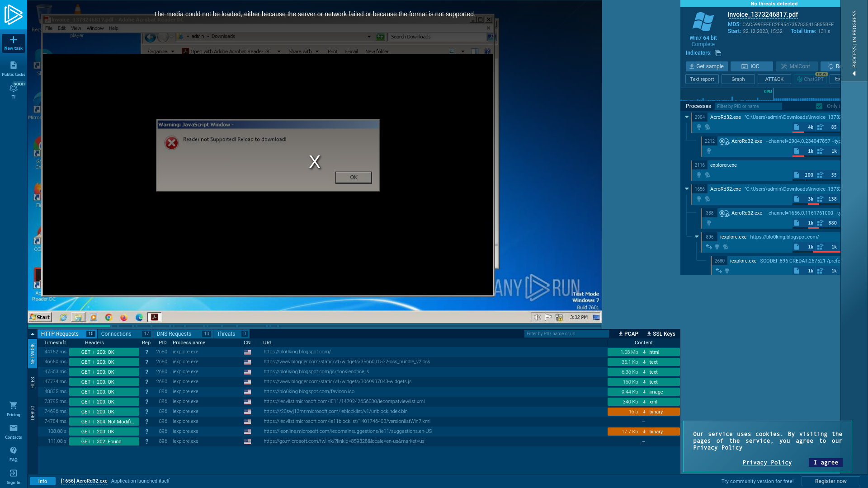This screenshot has height=488, width=868.
Task: Click the Get sample icon button
Action: point(707,66)
